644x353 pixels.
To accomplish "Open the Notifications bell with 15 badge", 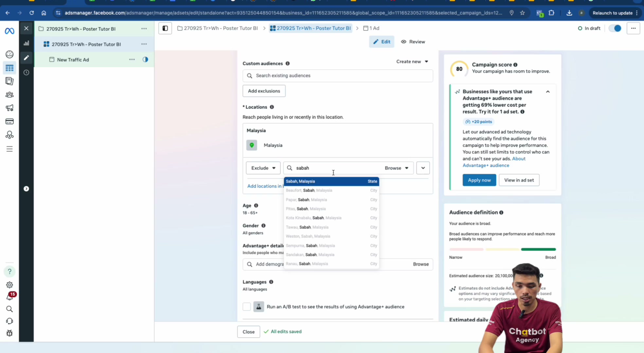I will click(10, 296).
